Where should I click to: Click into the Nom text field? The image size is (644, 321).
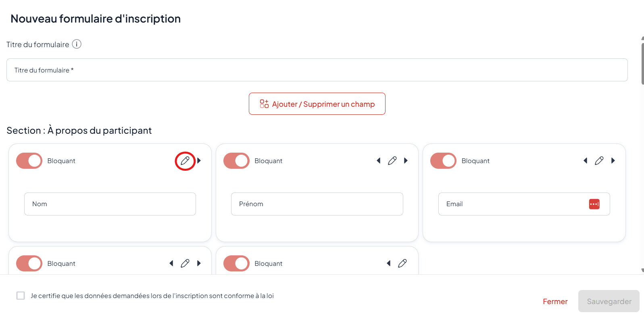pyautogui.click(x=110, y=204)
